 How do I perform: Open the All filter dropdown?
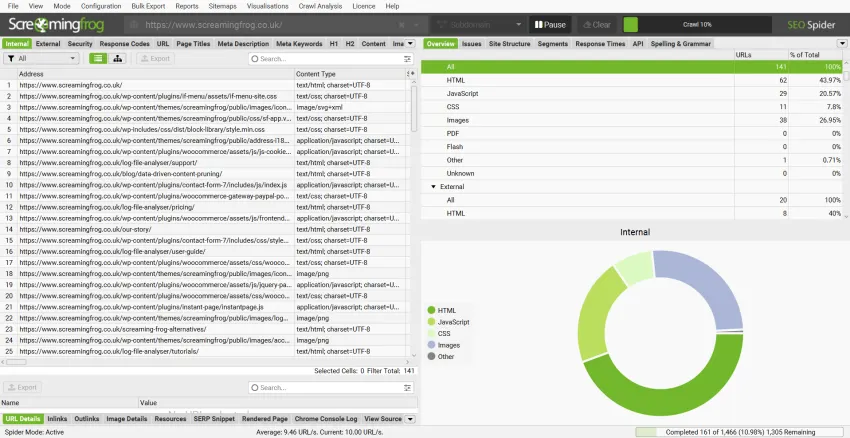click(42, 59)
